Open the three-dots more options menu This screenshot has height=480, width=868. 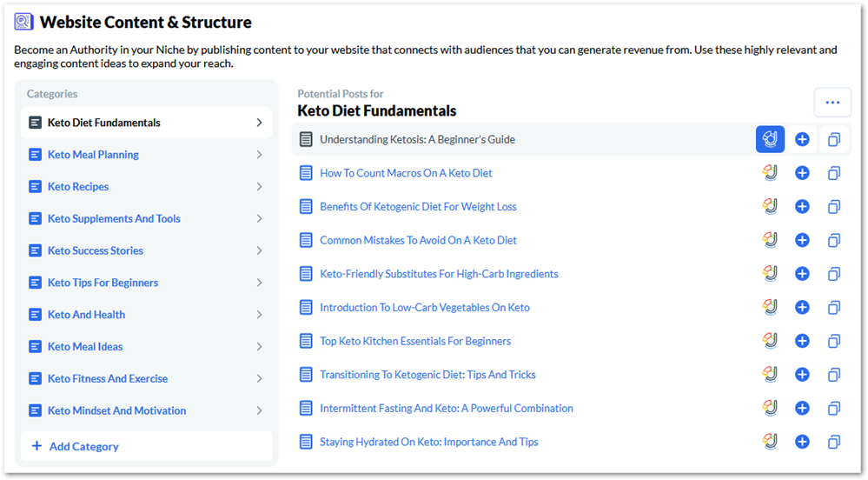point(832,103)
